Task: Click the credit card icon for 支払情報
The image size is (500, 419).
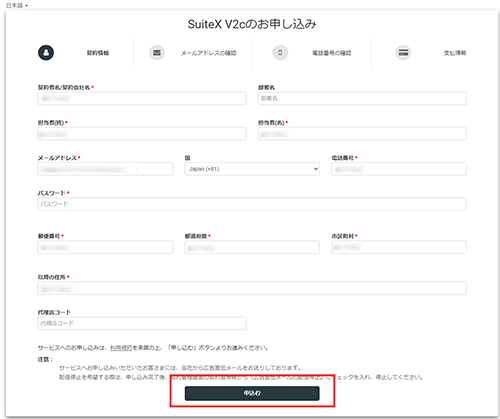Action: click(403, 53)
